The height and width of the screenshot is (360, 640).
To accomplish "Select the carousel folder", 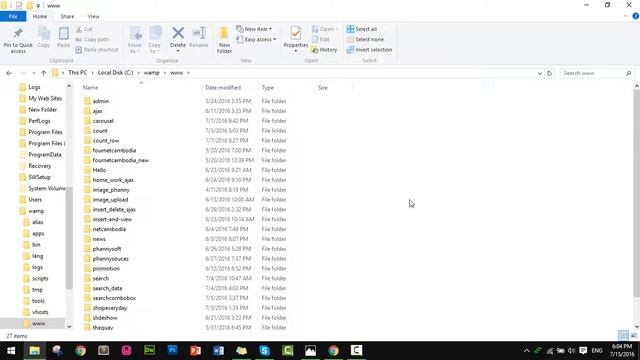I will click(103, 121).
